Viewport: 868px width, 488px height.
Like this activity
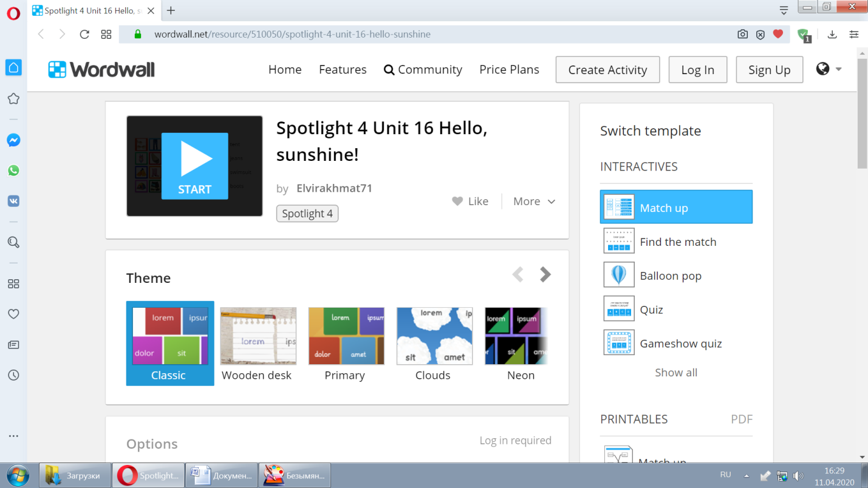(470, 202)
